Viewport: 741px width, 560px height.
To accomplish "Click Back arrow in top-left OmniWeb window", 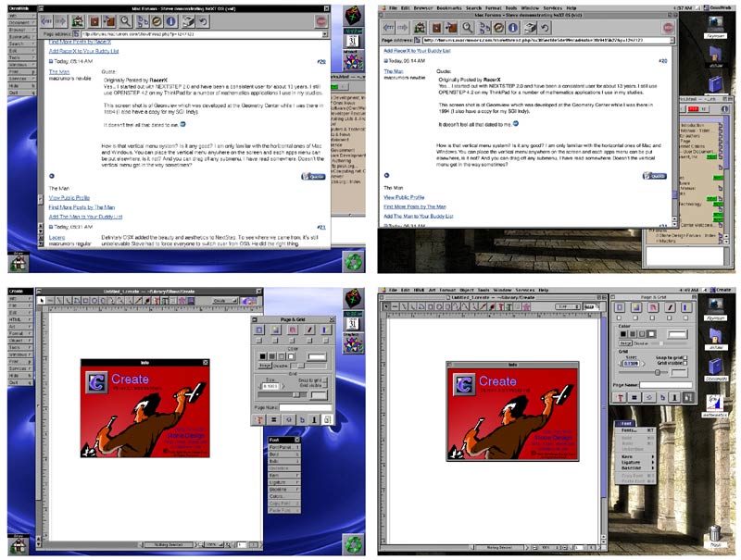I will pos(46,21).
